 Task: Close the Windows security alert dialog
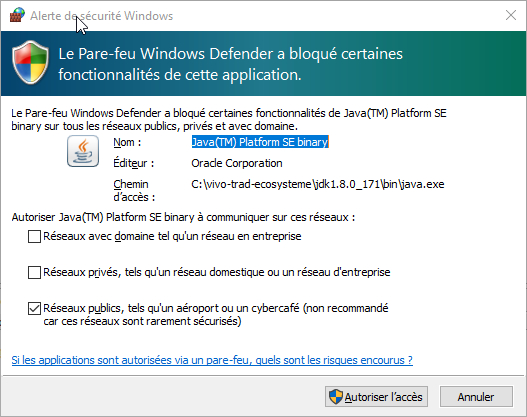tap(511, 15)
